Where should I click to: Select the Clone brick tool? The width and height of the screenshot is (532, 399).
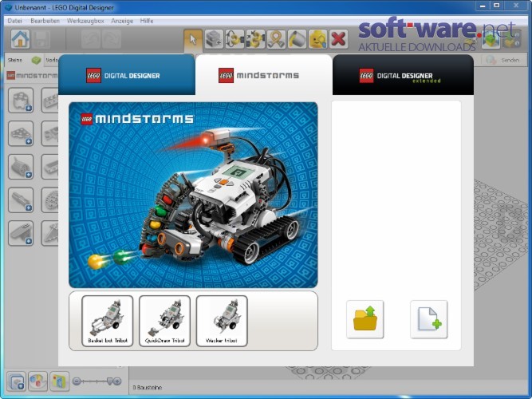point(214,39)
